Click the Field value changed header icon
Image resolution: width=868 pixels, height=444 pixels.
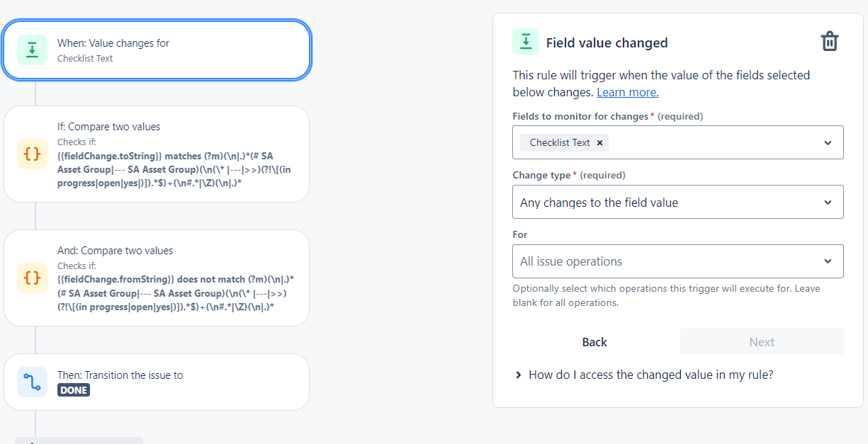coord(526,42)
